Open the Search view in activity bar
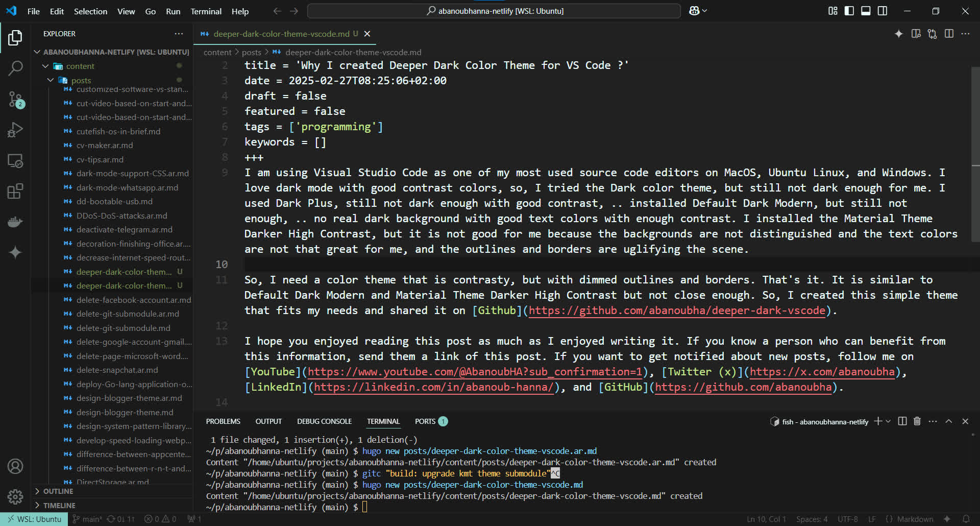Viewport: 980px width, 526px height. click(15, 68)
